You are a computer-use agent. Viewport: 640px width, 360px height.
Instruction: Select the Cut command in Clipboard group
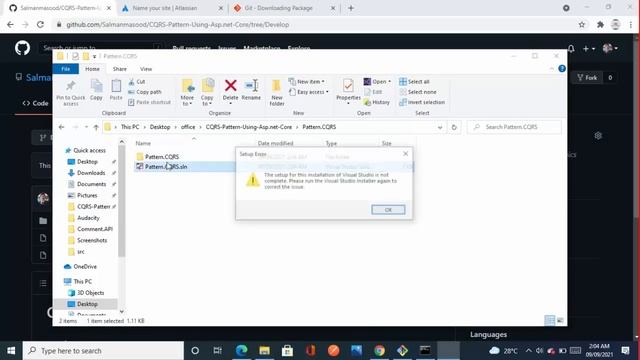137,82
